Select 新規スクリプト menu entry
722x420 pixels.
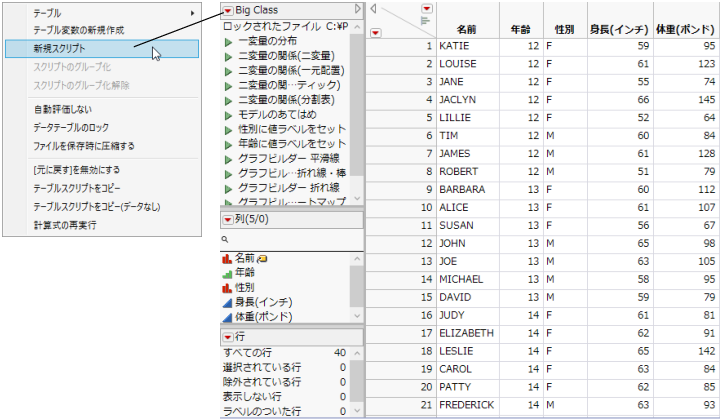tap(102, 48)
